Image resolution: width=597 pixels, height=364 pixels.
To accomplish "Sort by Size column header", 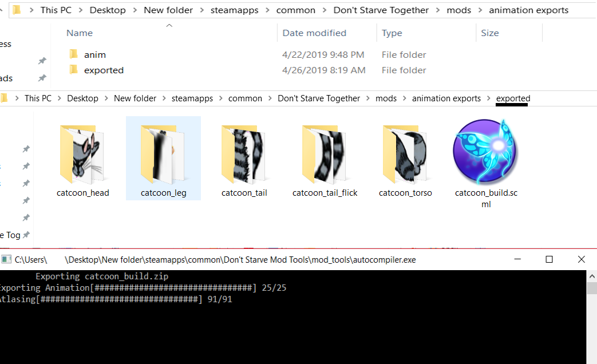I will [x=489, y=33].
